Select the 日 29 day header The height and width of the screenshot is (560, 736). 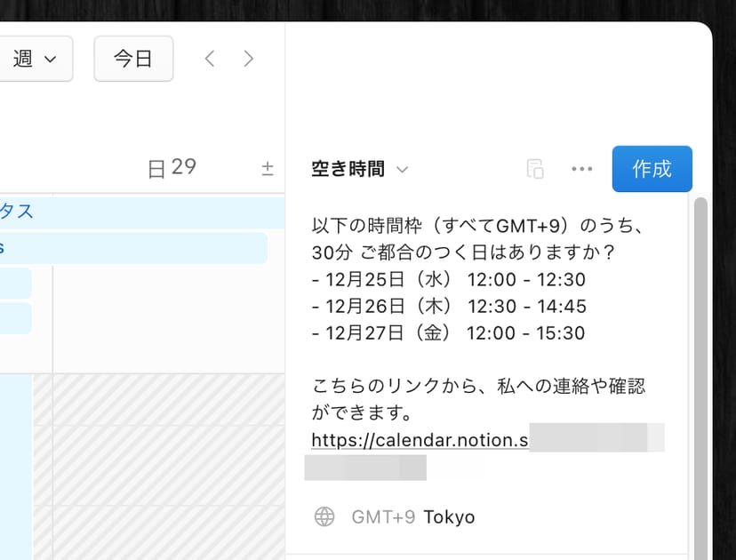172,168
